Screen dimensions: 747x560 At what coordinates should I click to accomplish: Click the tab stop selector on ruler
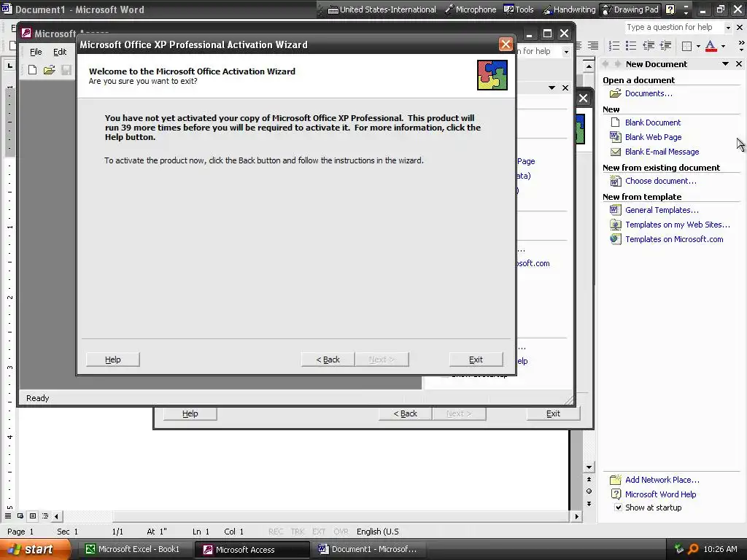(9, 65)
